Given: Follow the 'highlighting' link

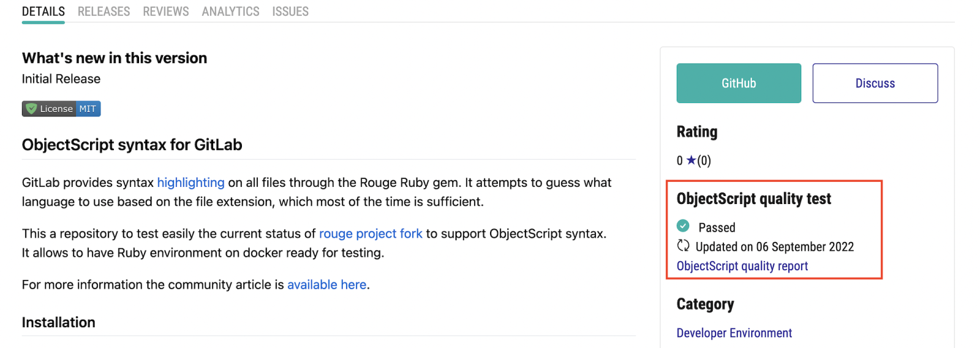Looking at the screenshot, I should coord(190,183).
